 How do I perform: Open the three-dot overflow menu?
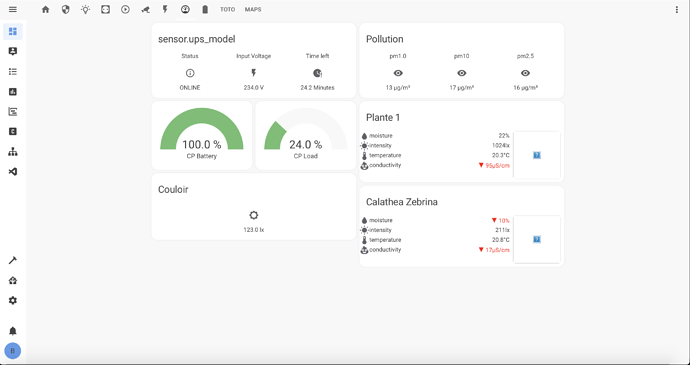[x=677, y=10]
